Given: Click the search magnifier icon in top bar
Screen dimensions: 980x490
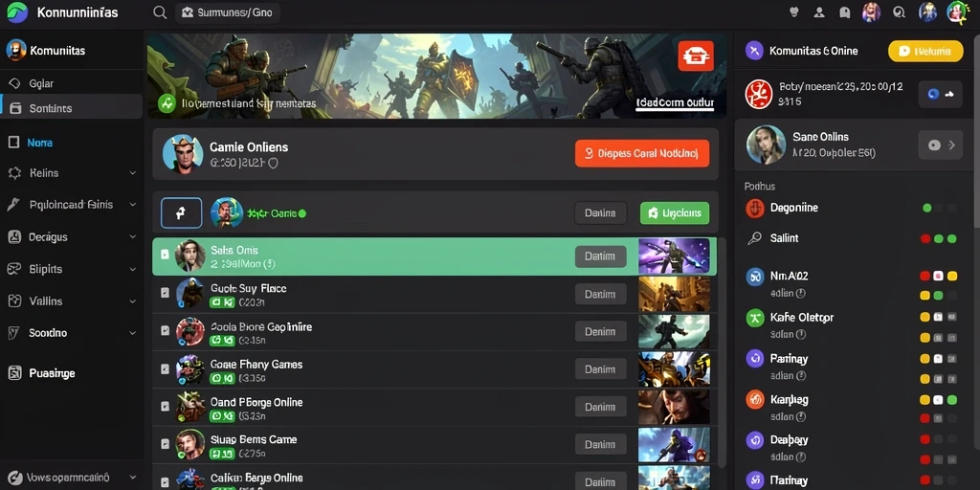Looking at the screenshot, I should pos(160,12).
